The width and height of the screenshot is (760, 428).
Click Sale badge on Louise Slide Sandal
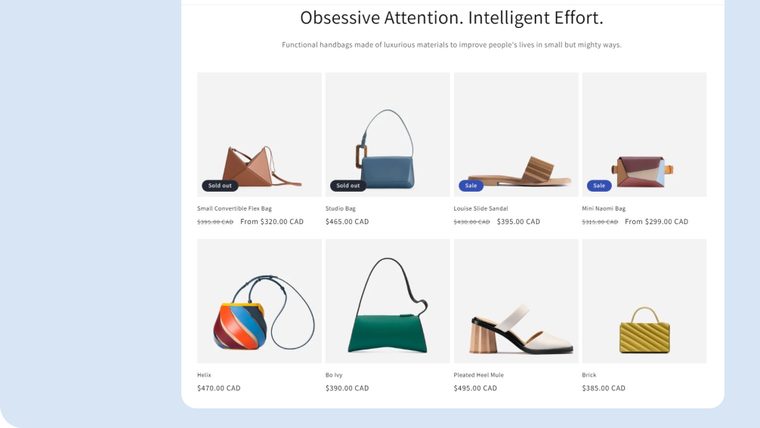(x=470, y=185)
